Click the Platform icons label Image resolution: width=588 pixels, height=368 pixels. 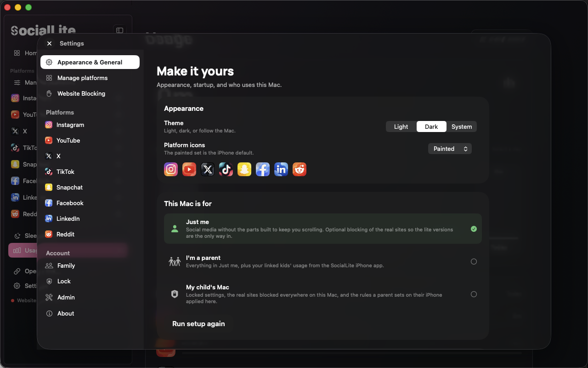[x=185, y=145]
